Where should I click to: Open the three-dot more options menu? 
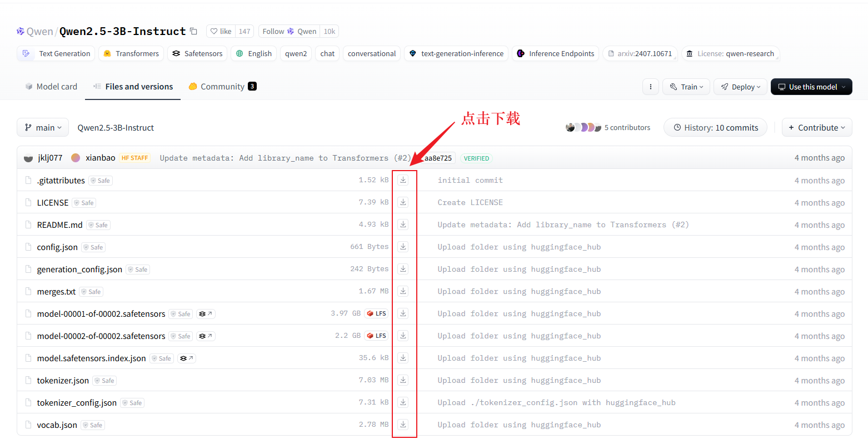coord(651,87)
